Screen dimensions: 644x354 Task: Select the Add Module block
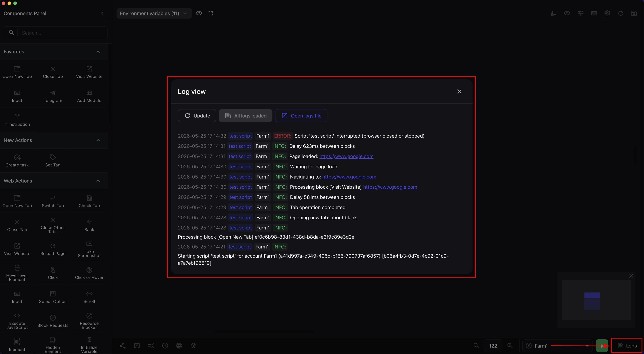pyautogui.click(x=89, y=96)
